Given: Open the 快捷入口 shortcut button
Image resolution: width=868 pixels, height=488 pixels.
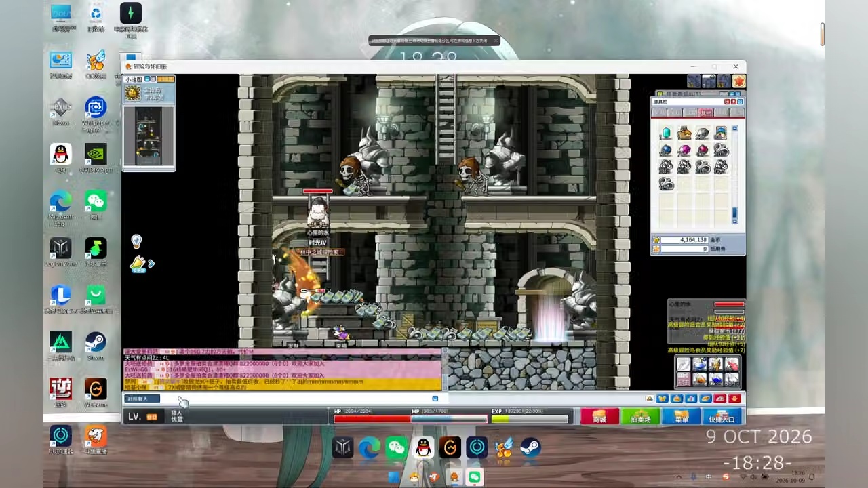Looking at the screenshot, I should 722,417.
